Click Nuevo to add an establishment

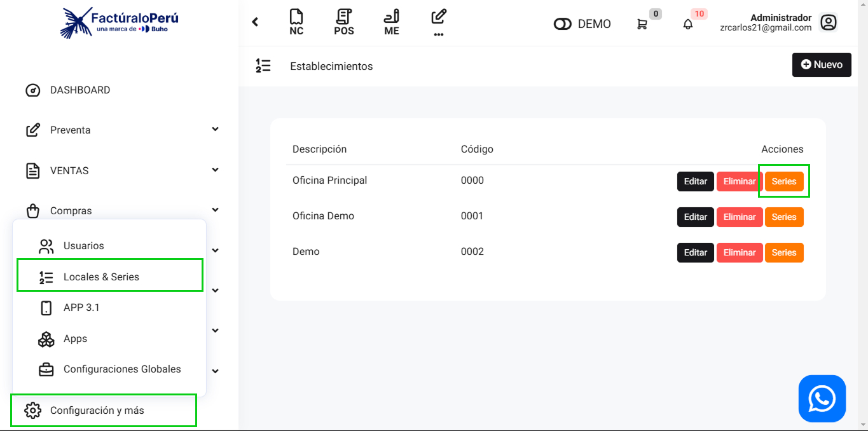(821, 65)
